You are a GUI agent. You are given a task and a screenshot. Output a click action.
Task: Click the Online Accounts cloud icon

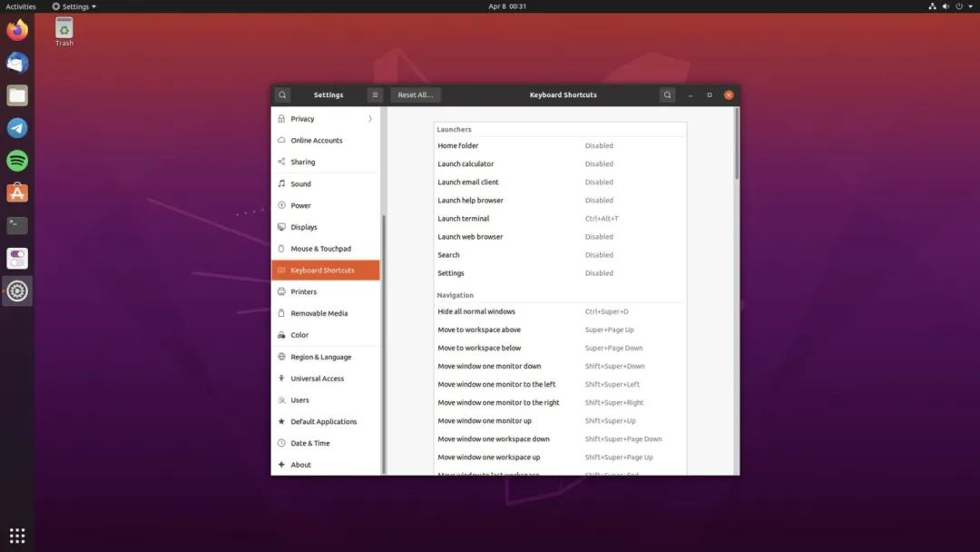click(281, 140)
